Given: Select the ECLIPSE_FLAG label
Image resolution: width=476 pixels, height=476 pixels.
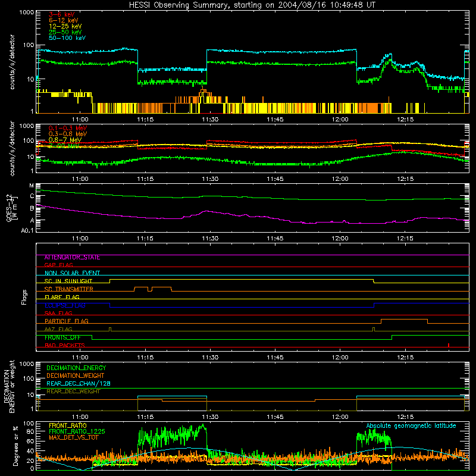Looking at the screenshot, I should point(65,305).
